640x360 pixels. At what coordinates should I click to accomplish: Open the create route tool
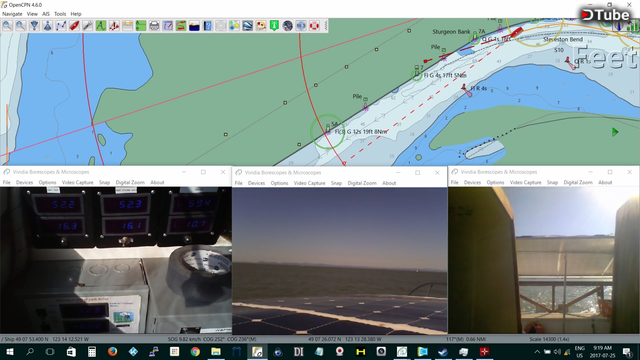tap(61, 26)
